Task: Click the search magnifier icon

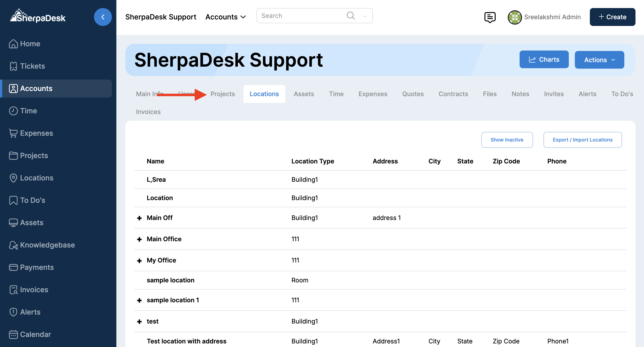Action: point(350,16)
